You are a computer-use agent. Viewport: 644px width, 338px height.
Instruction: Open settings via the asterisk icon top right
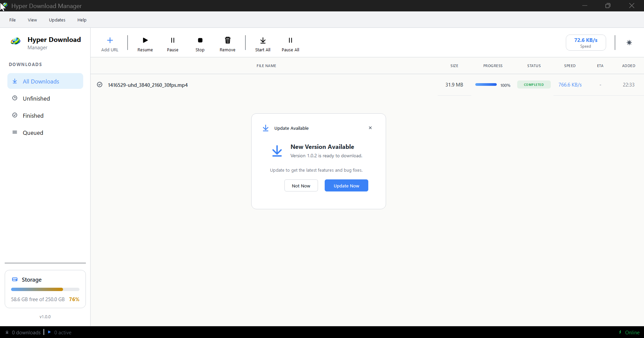pos(629,43)
